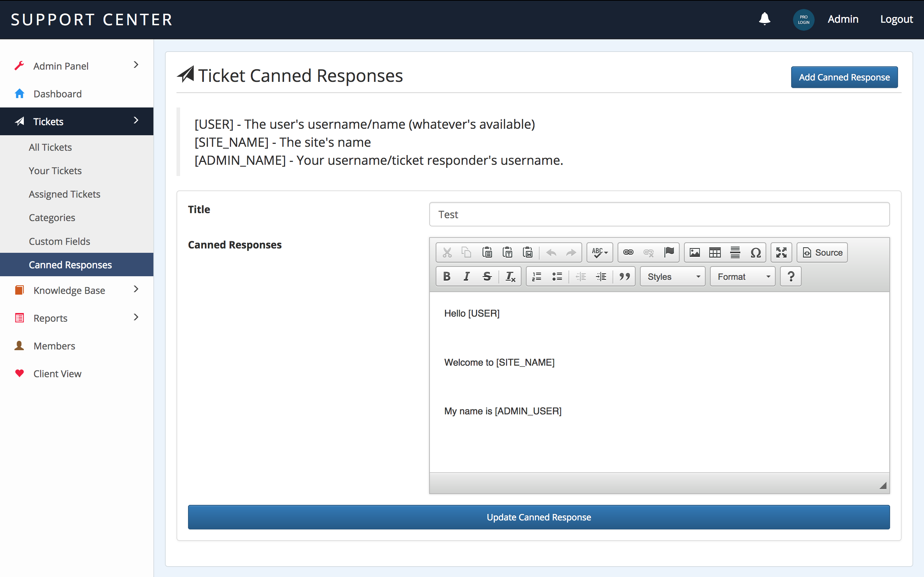
Task: Insert numbered list in editor
Action: (x=537, y=277)
